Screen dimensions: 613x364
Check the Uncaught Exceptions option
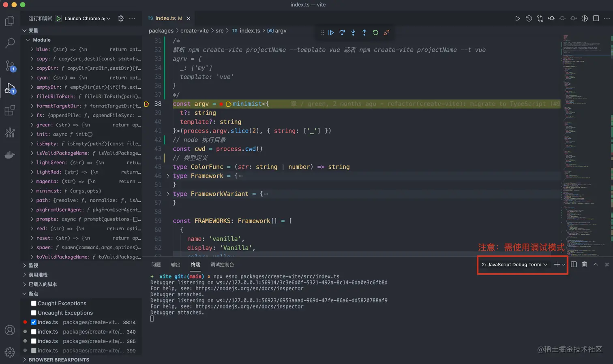point(34,313)
